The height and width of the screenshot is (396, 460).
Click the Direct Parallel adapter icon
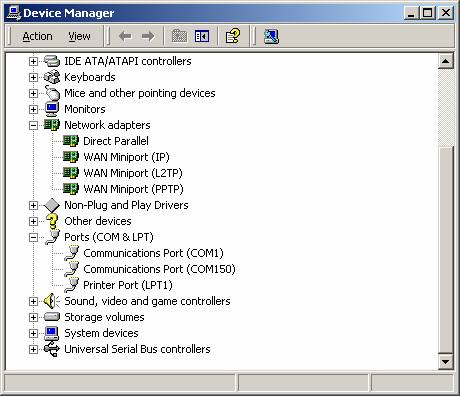click(x=71, y=141)
